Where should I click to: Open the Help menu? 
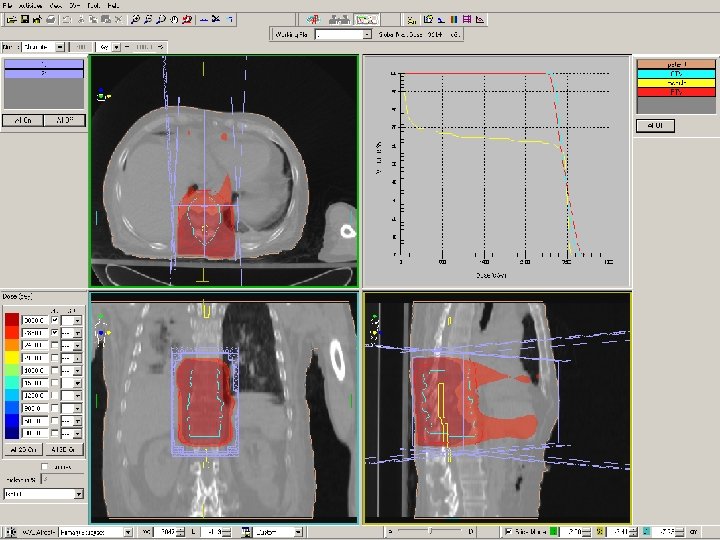(112, 6)
